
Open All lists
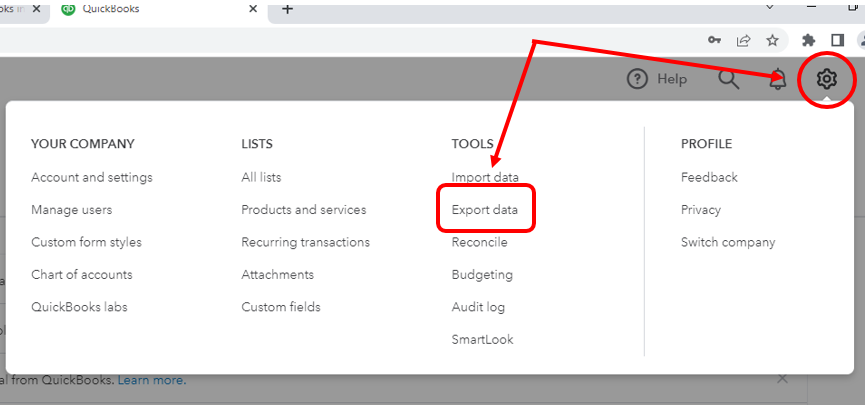click(261, 178)
